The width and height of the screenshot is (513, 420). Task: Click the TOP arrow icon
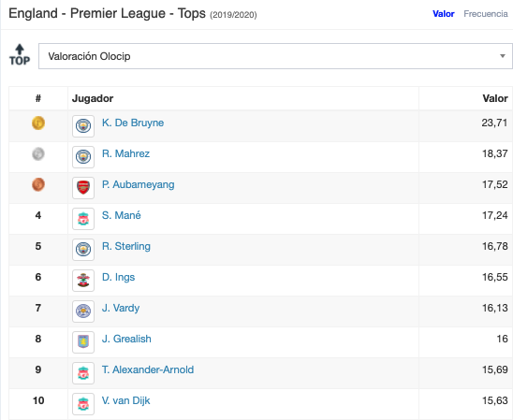point(20,55)
